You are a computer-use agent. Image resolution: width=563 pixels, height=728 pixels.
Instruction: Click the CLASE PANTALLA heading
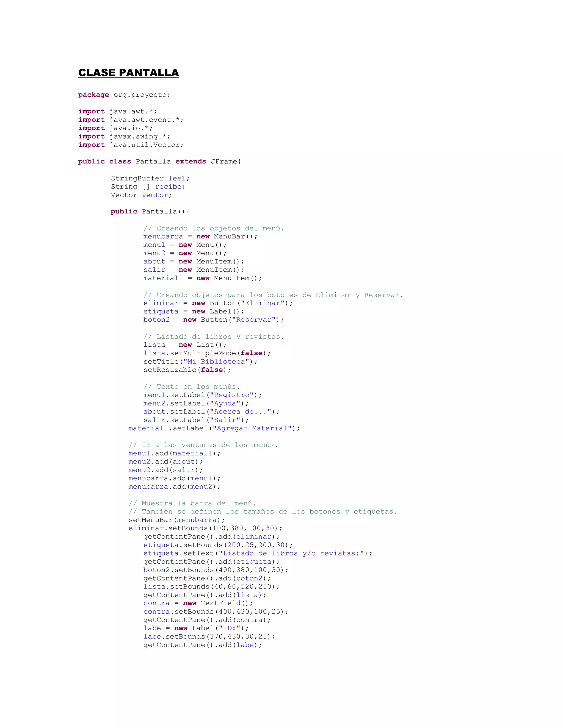click(128, 73)
